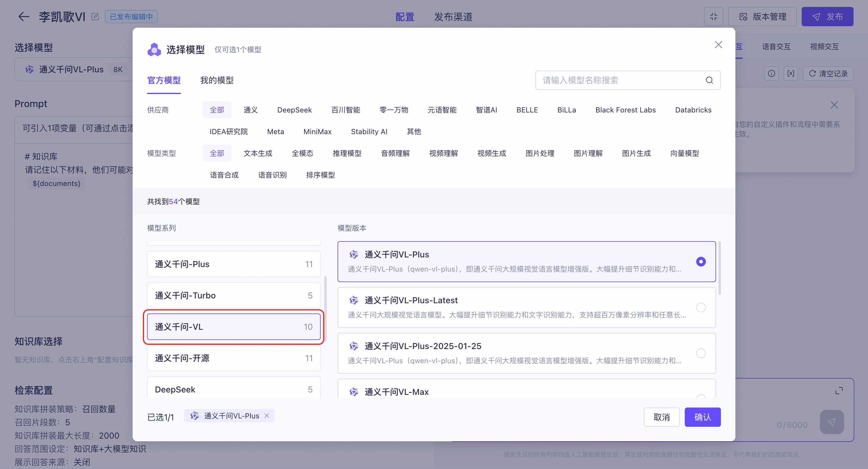The height and width of the screenshot is (469, 868).
Task: Select the 通义千问VL-Plus-2025-01-25 radio button
Action: click(701, 353)
